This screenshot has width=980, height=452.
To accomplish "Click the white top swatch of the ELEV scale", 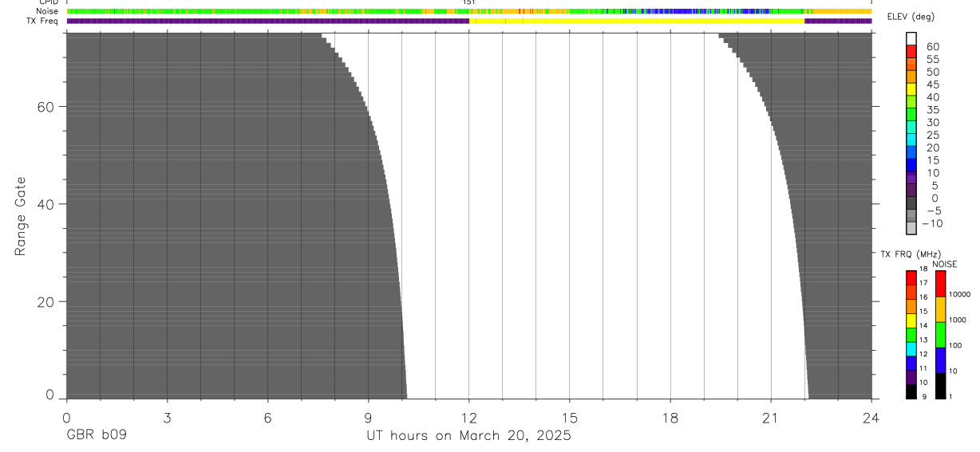I will coord(911,38).
